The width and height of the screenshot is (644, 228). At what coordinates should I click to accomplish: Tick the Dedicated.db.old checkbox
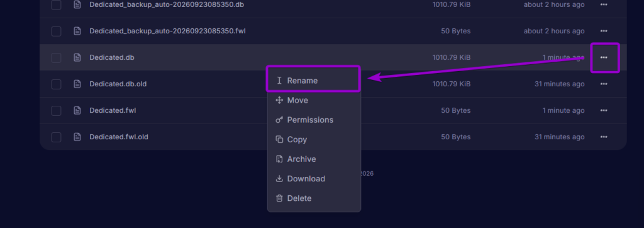click(56, 84)
